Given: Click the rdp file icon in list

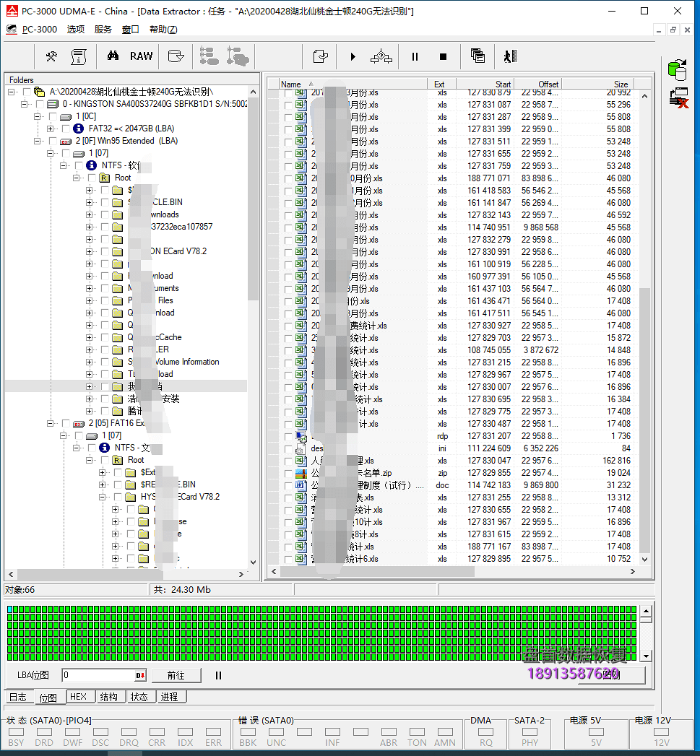Looking at the screenshot, I should [301, 436].
